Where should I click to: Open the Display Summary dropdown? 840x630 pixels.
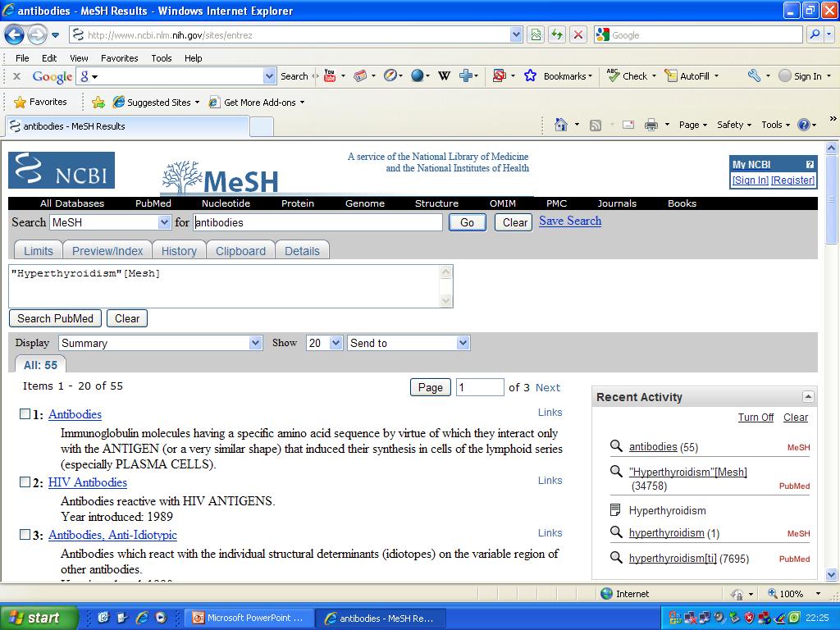point(256,343)
